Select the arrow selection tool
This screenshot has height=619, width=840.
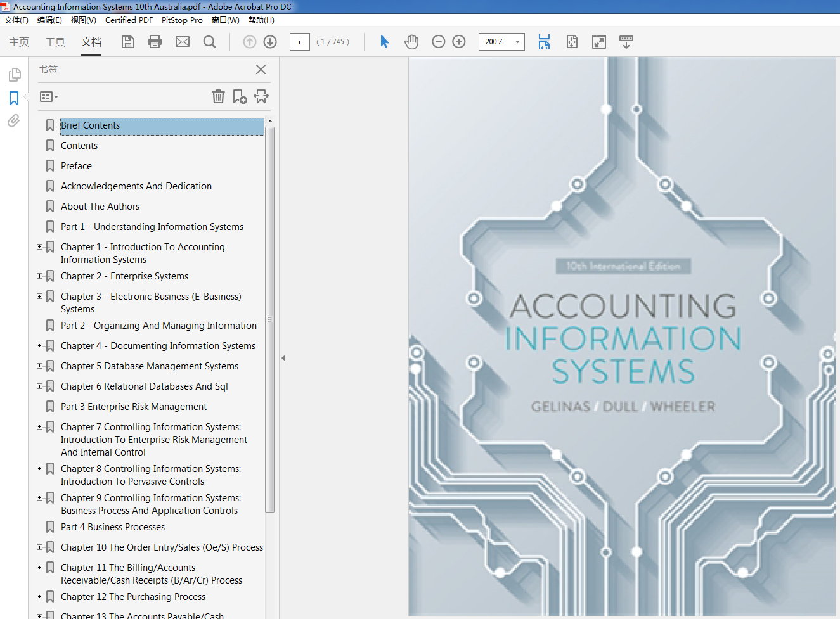pyautogui.click(x=384, y=42)
